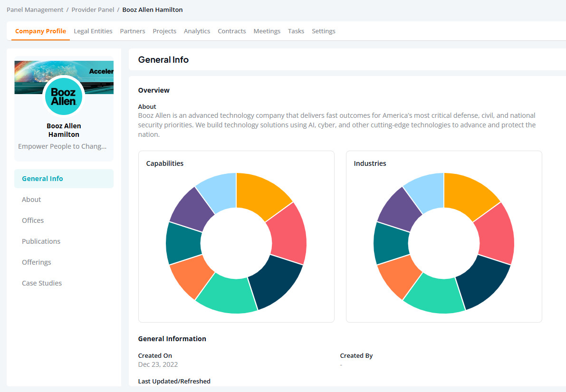Select the Company Profile tab
This screenshot has width=566, height=392.
pyautogui.click(x=40, y=31)
